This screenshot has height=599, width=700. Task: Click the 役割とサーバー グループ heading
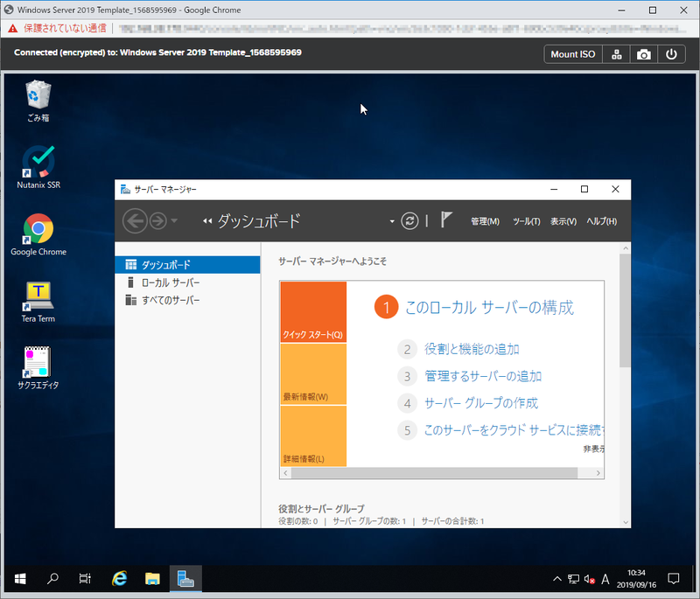click(321, 508)
